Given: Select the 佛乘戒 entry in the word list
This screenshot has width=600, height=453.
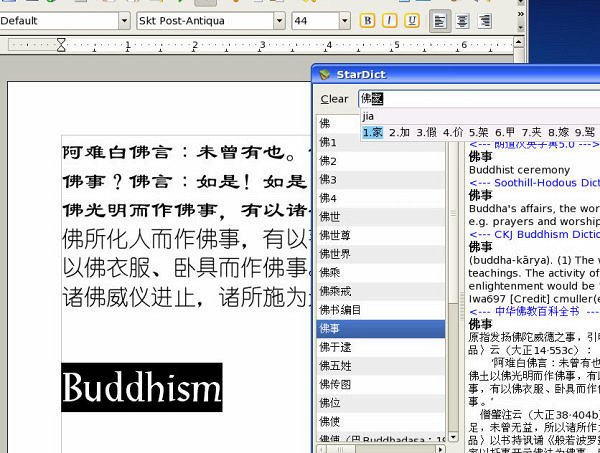Looking at the screenshot, I should [x=381, y=291].
